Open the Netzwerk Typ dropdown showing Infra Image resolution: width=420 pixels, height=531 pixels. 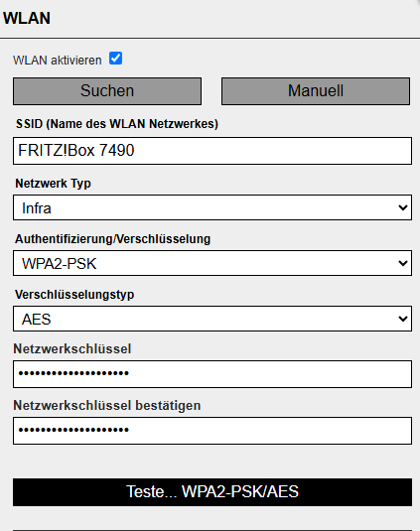(212, 207)
